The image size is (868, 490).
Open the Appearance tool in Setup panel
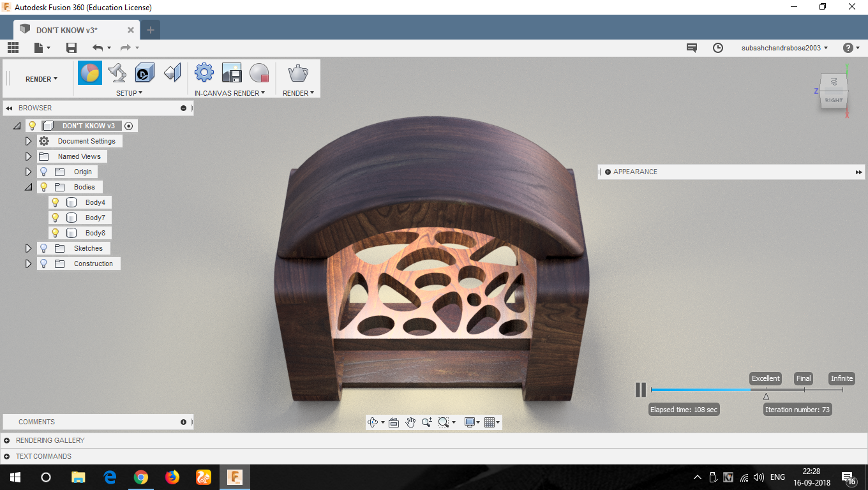pyautogui.click(x=89, y=73)
